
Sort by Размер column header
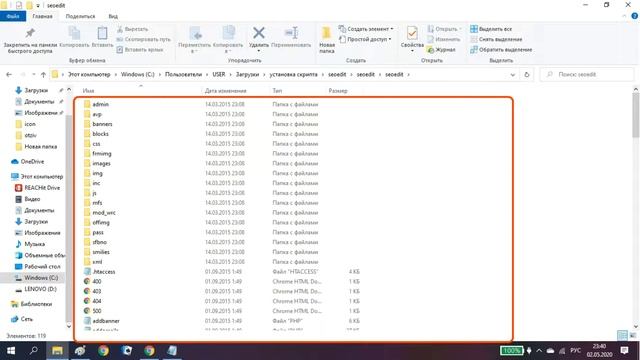coord(338,91)
